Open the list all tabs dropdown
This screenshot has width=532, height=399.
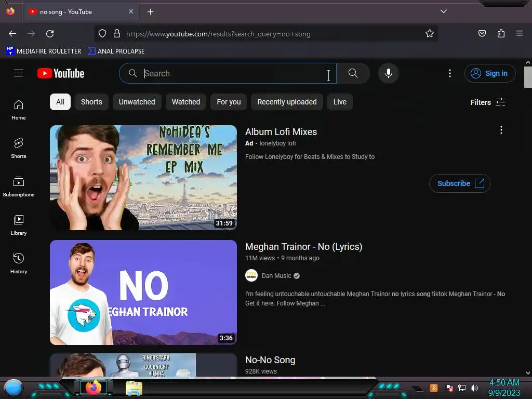point(444,11)
